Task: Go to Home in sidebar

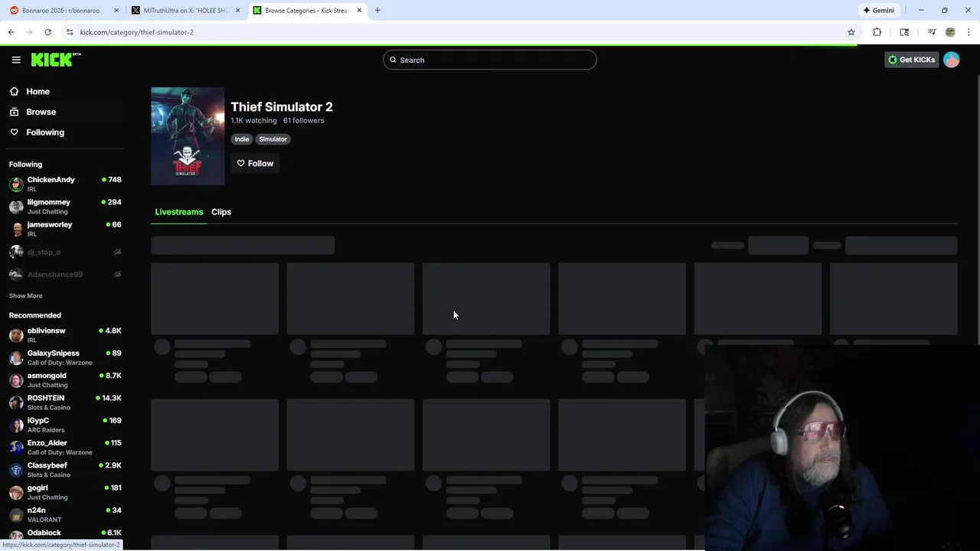Action: (x=38, y=91)
